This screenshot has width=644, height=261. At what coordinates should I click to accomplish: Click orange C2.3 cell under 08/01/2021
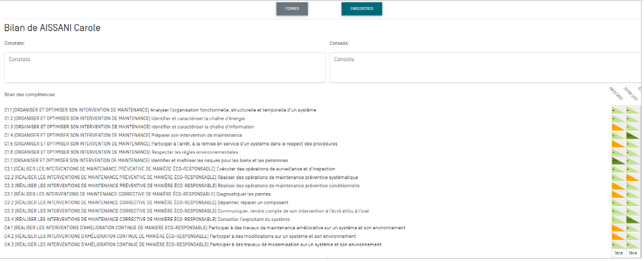pos(618,186)
